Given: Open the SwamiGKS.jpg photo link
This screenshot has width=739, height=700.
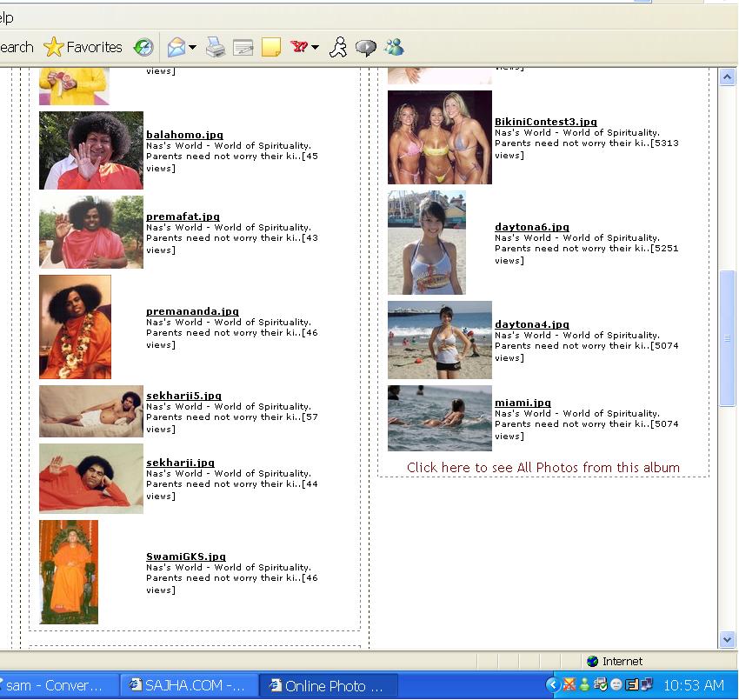Looking at the screenshot, I should click(186, 557).
